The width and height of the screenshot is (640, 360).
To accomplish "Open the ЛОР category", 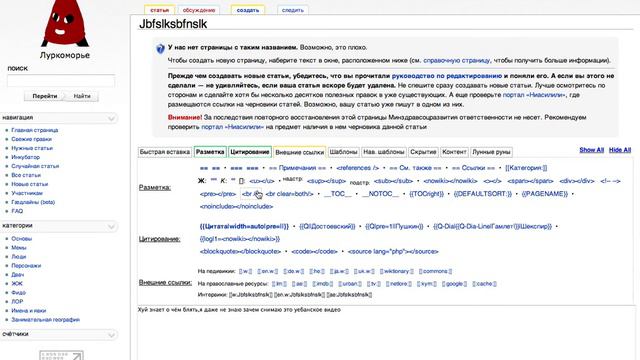I will click(17, 302).
